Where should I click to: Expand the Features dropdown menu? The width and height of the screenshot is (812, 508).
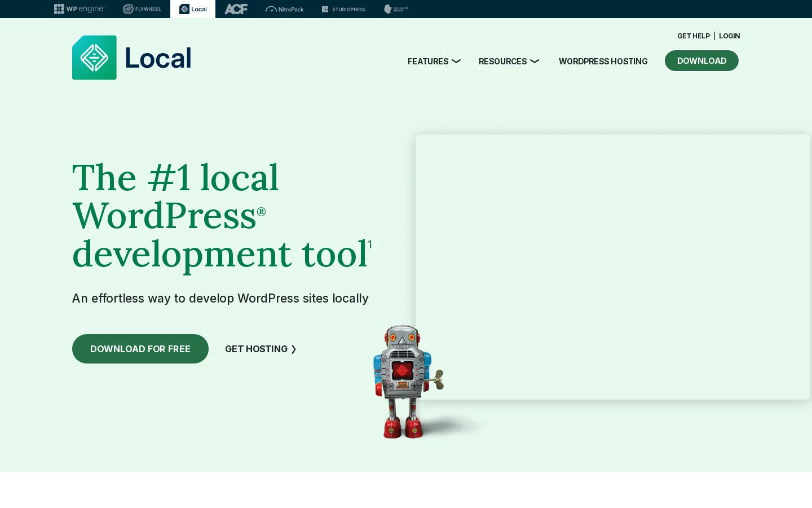point(434,61)
